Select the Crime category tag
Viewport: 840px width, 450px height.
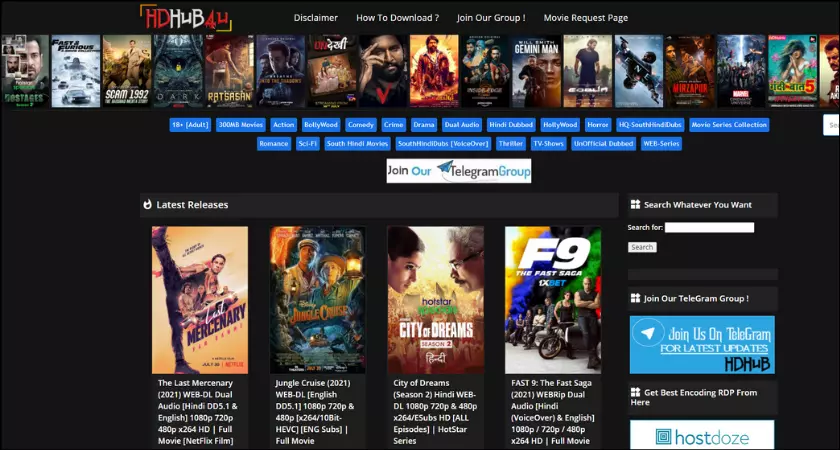point(393,125)
